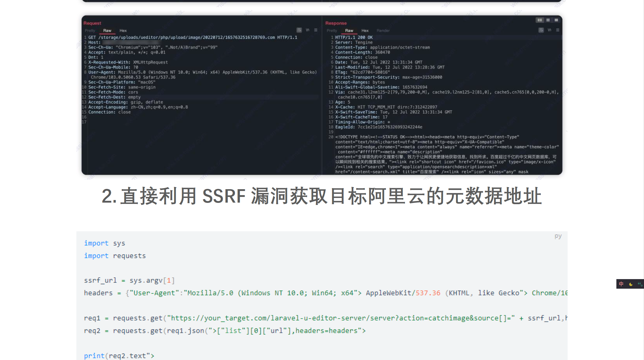The height and width of the screenshot is (360, 644).
Task: Click the 中 language switch icon
Action: 621,284
